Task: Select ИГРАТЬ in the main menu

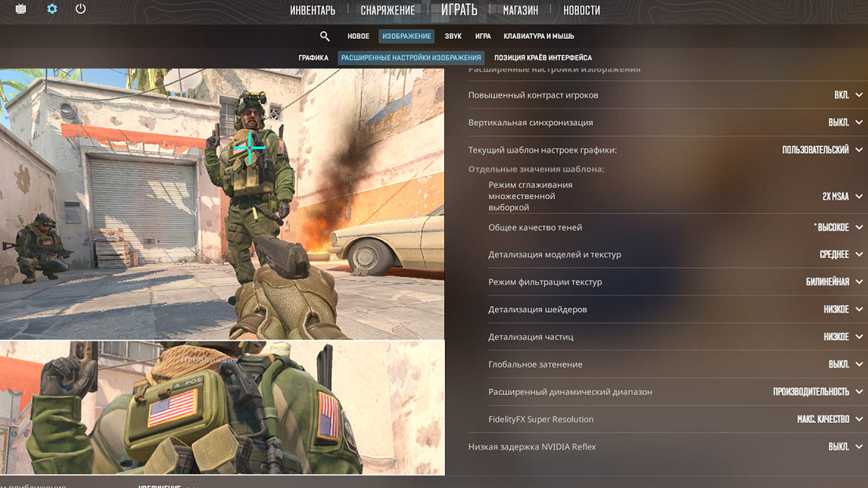Action: pos(459,9)
